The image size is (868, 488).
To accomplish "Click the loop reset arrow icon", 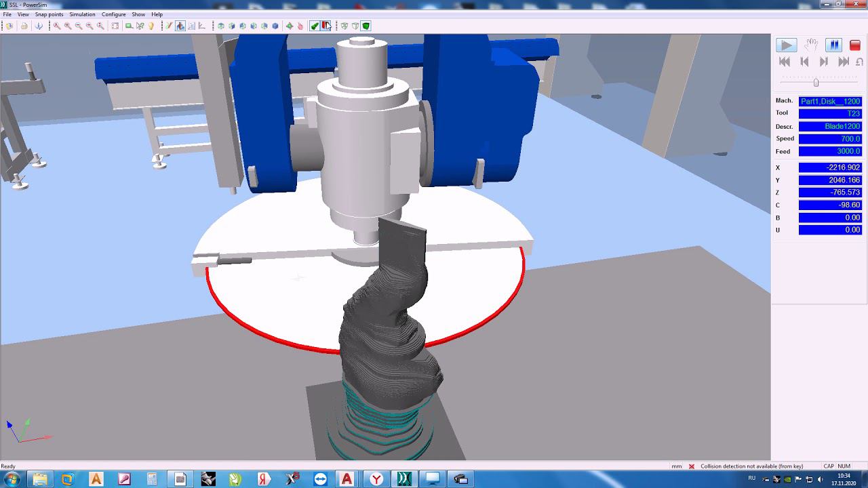I will 859,62.
